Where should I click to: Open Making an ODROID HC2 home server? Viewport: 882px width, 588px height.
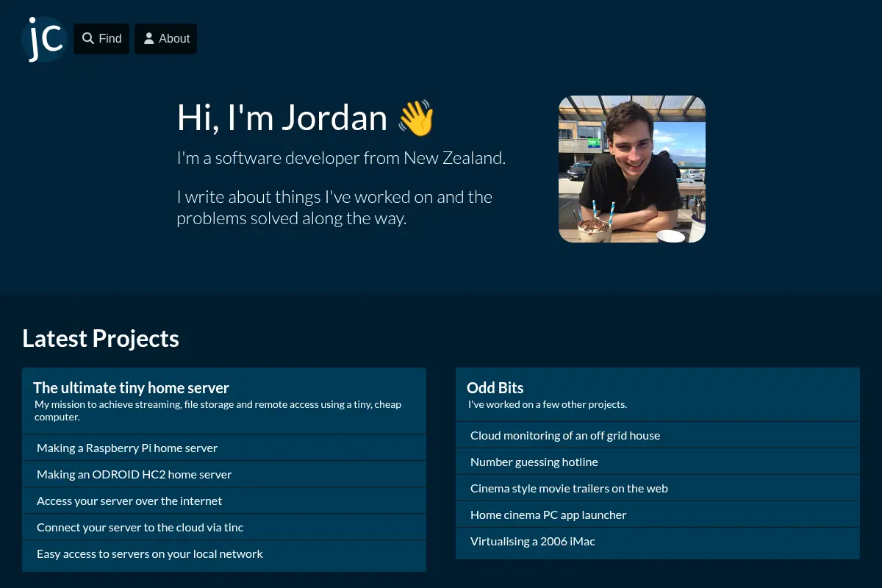(x=224, y=474)
